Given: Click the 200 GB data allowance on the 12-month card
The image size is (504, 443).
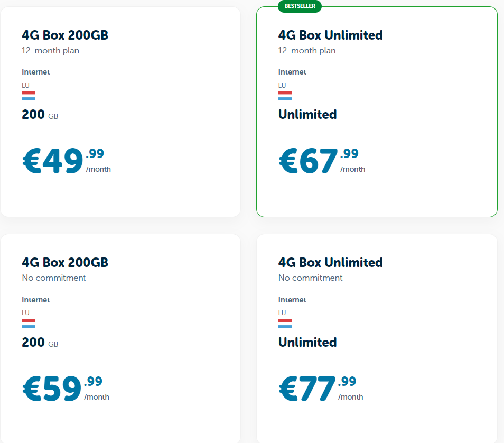Looking at the screenshot, I should (40, 115).
